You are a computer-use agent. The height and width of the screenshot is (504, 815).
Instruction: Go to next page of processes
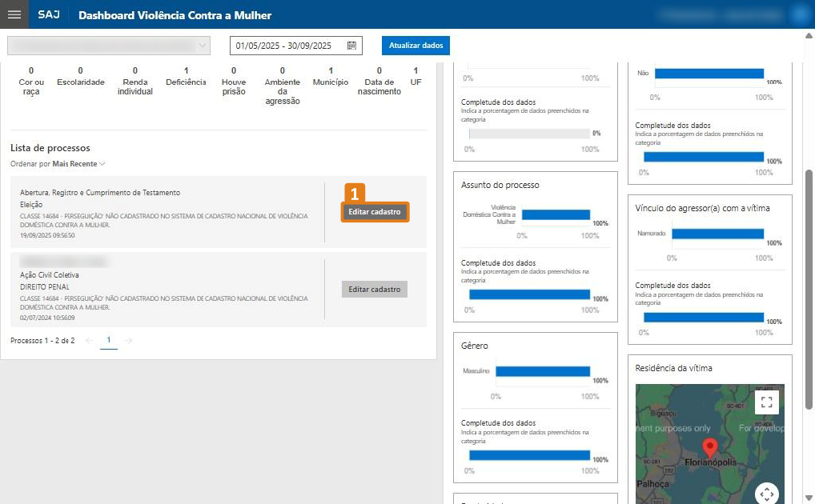(129, 341)
